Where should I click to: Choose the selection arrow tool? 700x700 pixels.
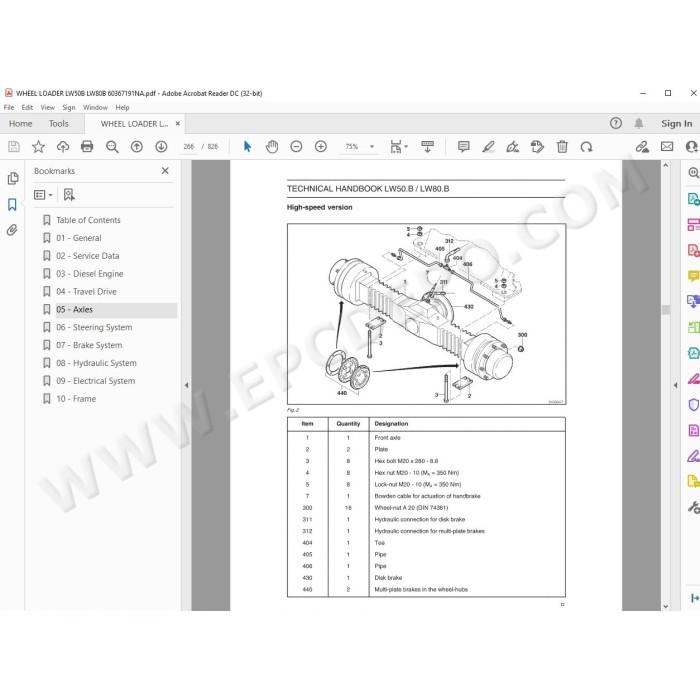[x=247, y=146]
